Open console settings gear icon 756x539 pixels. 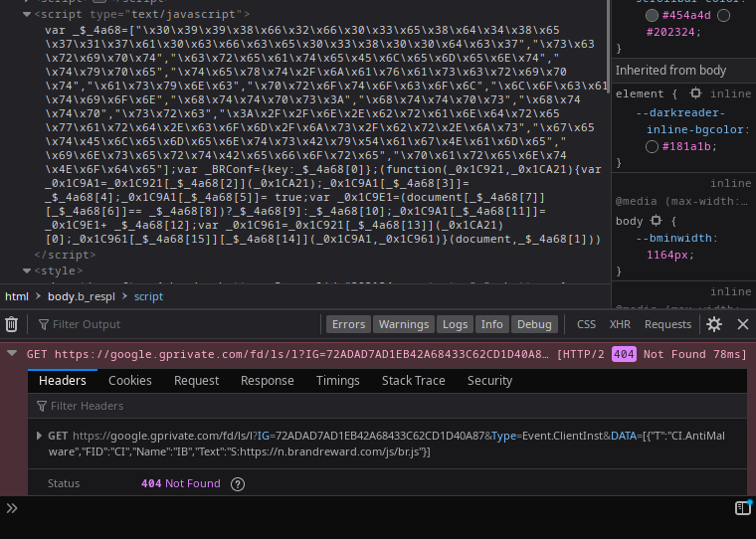[714, 324]
